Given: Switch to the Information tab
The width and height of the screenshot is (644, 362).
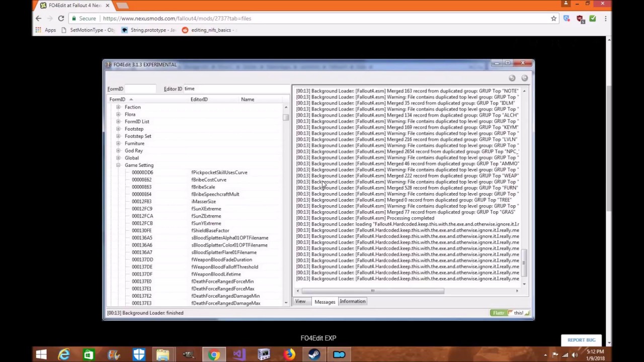Looking at the screenshot, I should (x=352, y=301).
